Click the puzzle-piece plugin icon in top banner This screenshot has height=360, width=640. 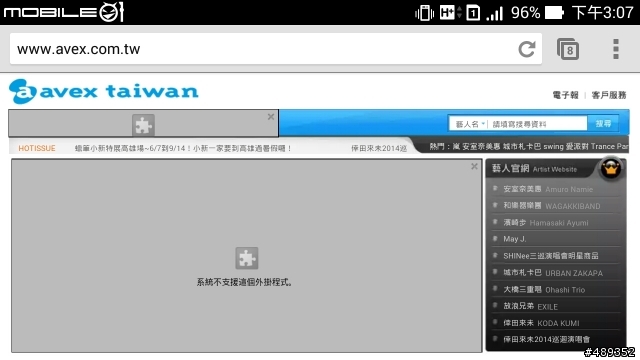point(143,125)
